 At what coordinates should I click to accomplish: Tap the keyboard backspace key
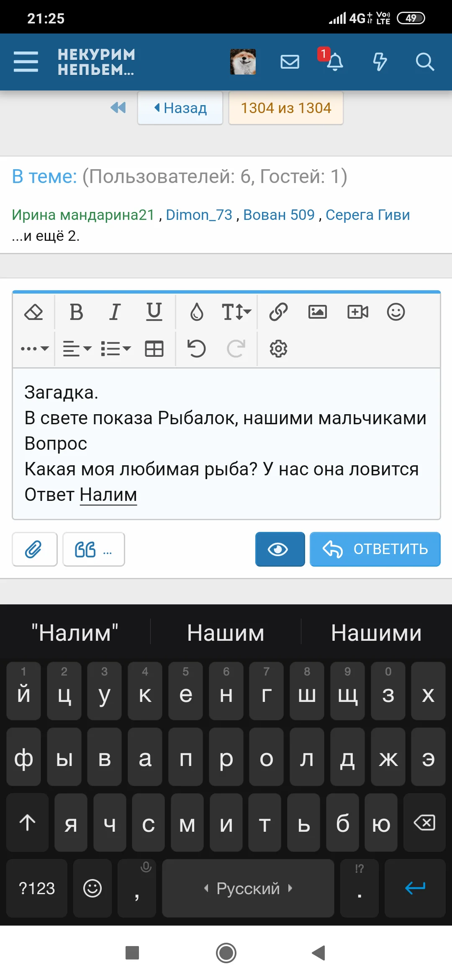click(x=424, y=823)
